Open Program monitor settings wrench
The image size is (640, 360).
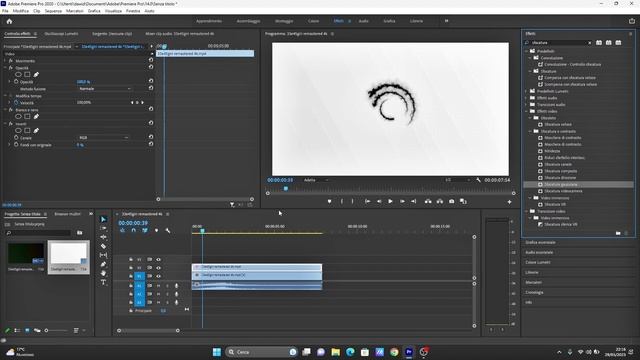point(478,180)
